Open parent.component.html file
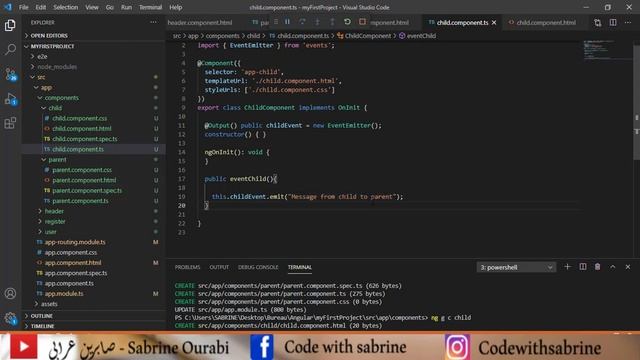This screenshot has width=640, height=360. (x=84, y=180)
